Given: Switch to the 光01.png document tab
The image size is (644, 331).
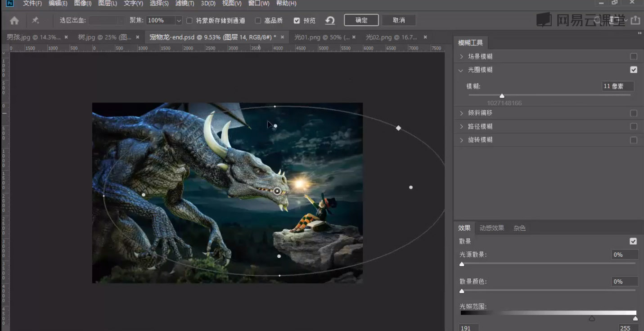Looking at the screenshot, I should [321, 37].
